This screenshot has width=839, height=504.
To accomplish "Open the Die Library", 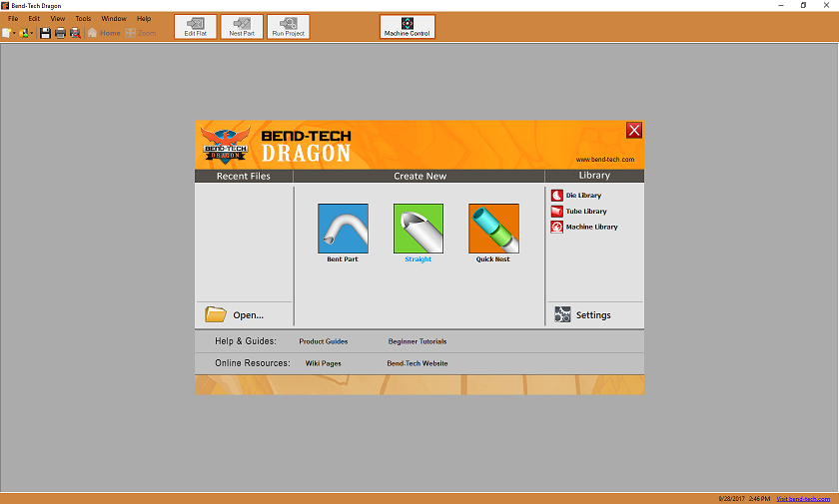I will 576,196.
